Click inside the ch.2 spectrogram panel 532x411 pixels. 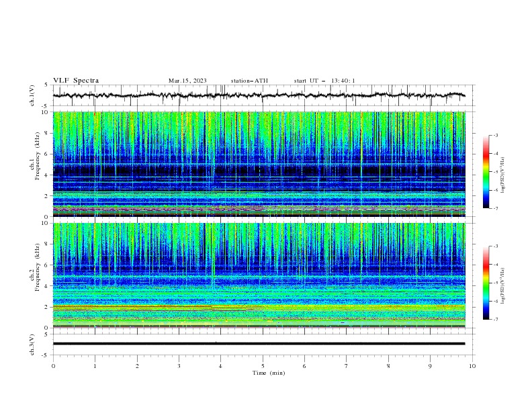click(x=259, y=275)
